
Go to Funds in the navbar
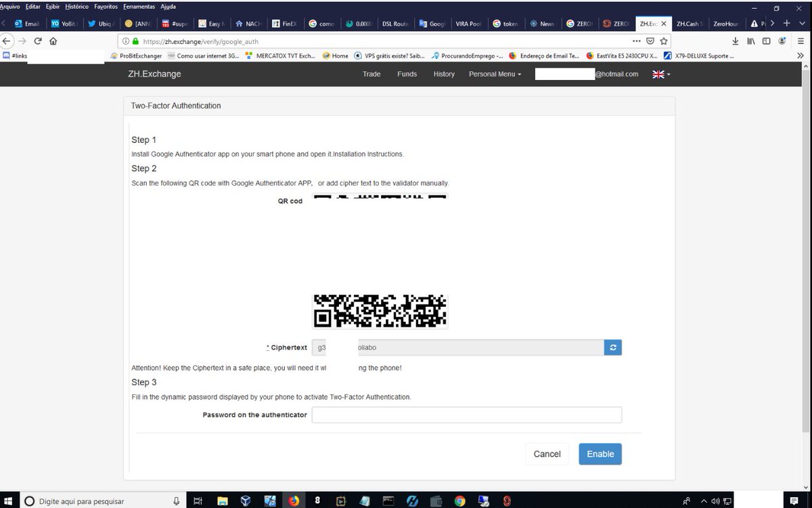pos(407,74)
